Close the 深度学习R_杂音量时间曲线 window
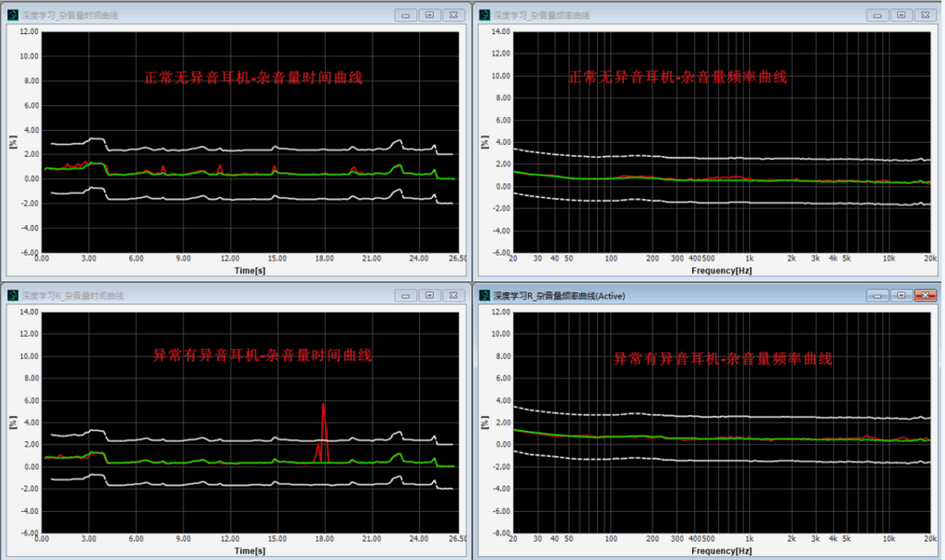 (x=453, y=295)
